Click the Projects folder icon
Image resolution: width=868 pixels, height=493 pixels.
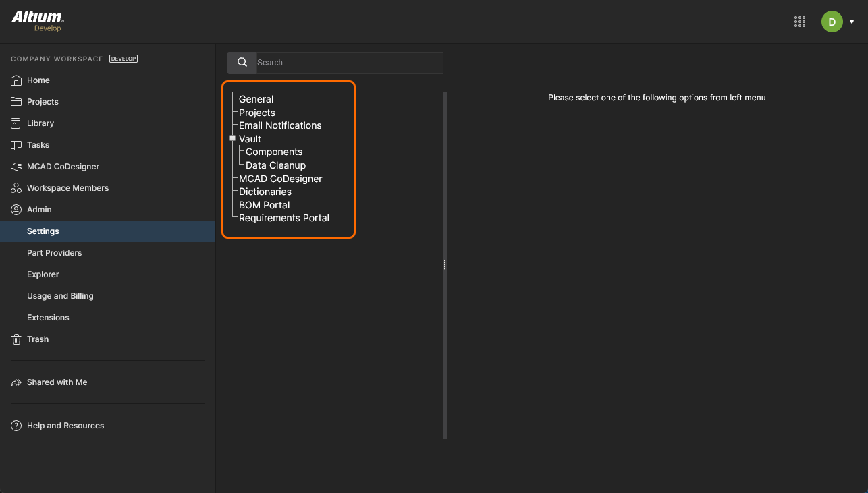[x=16, y=102]
